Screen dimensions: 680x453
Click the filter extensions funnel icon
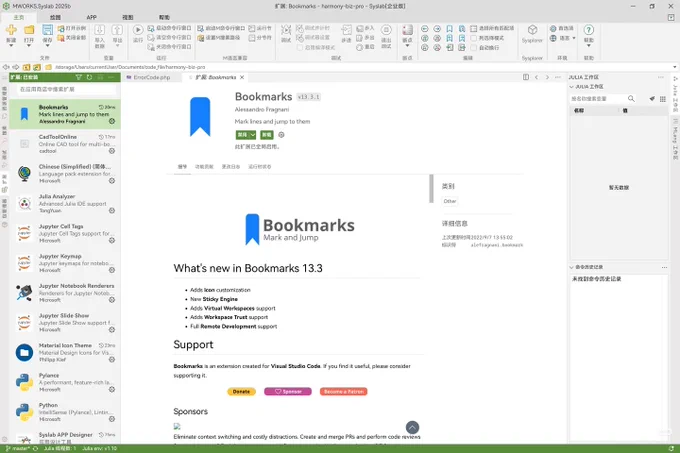pos(78,77)
